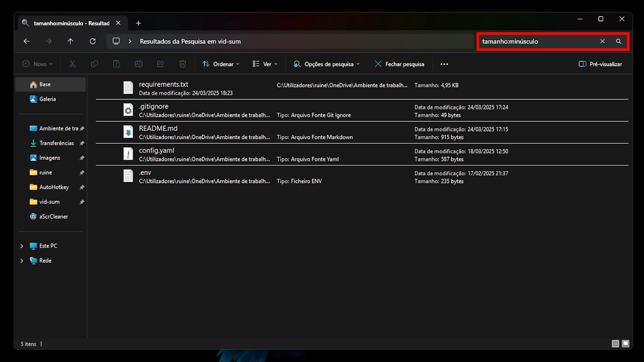The width and height of the screenshot is (644, 362).
Task: Switch to large thumbnails view icon
Action: (626, 344)
